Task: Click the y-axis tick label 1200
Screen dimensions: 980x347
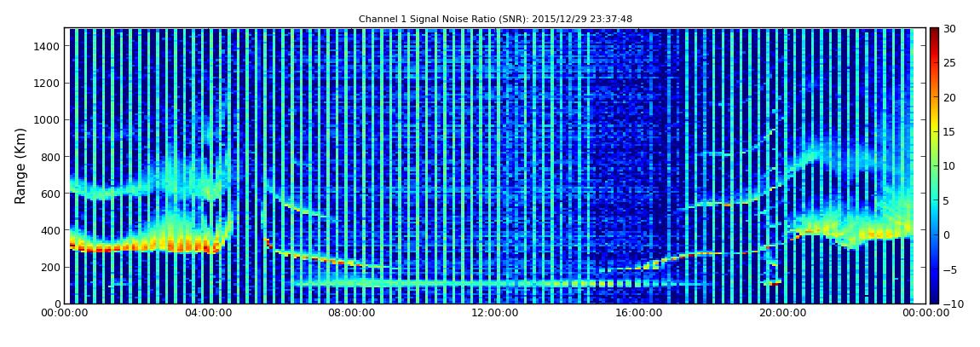Action: [x=47, y=84]
